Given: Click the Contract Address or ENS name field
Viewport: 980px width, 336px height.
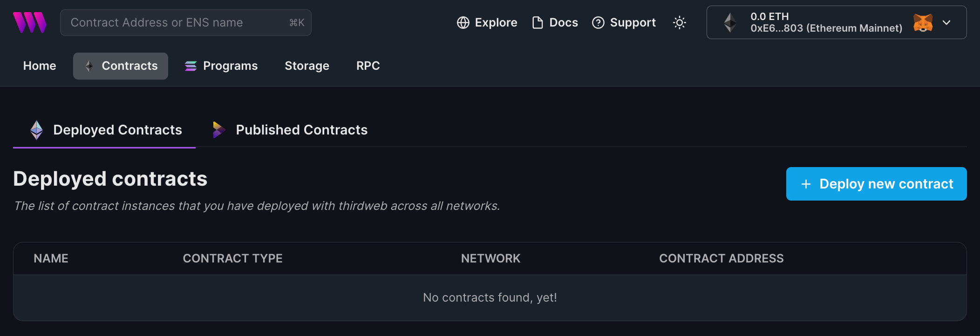Looking at the screenshot, I should (185, 22).
